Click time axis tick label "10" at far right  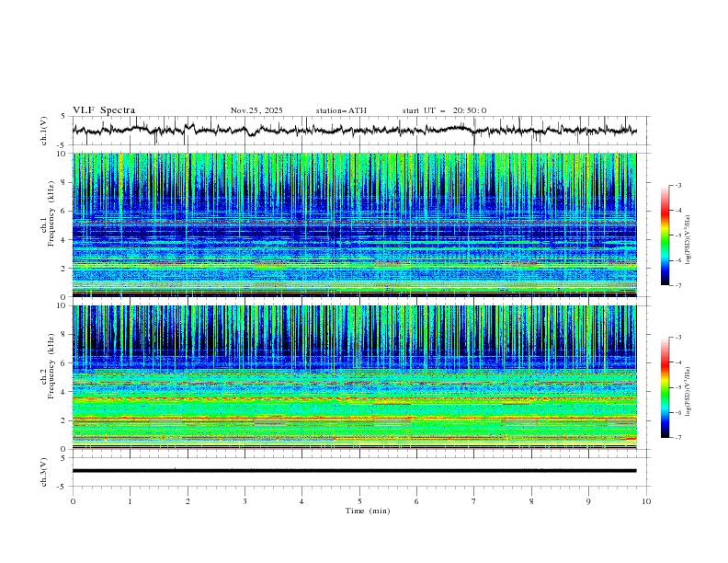click(646, 501)
